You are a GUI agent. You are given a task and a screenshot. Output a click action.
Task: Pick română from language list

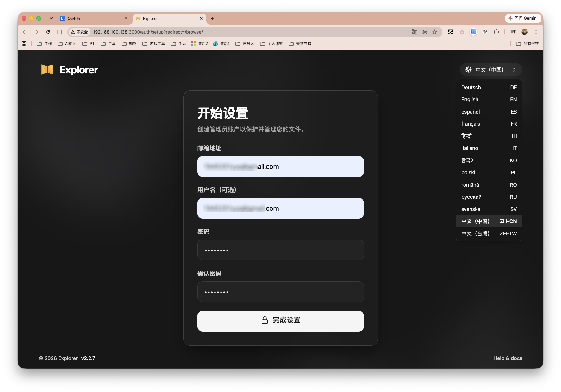pyautogui.click(x=489, y=185)
